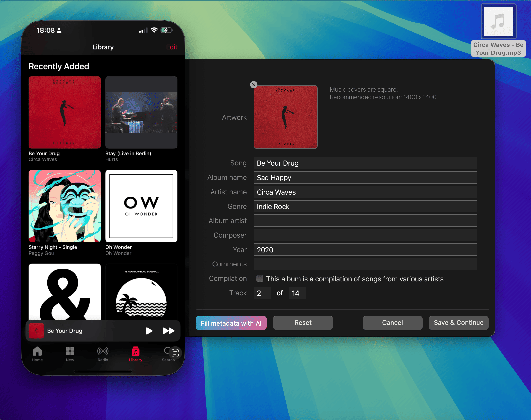Tap the cellular signal bars icon
This screenshot has height=420, width=531.
[x=143, y=30]
